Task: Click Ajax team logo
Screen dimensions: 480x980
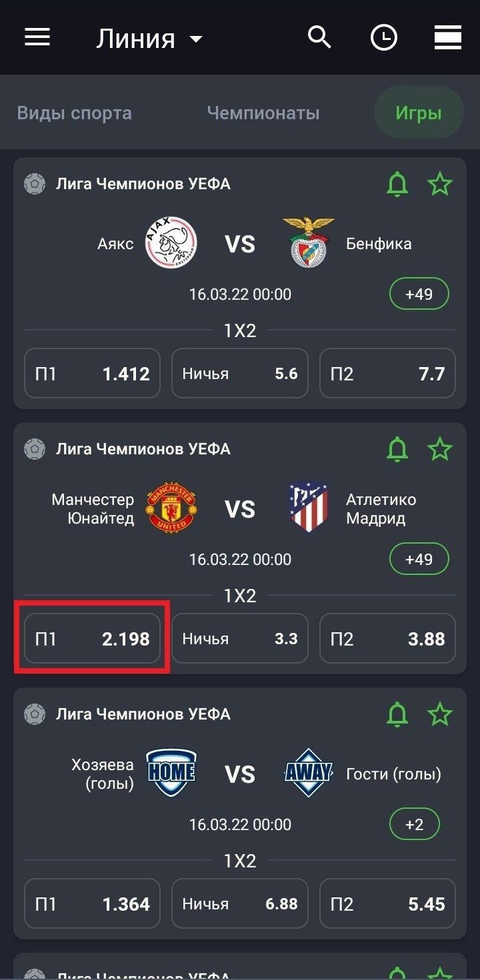Action: pos(171,243)
